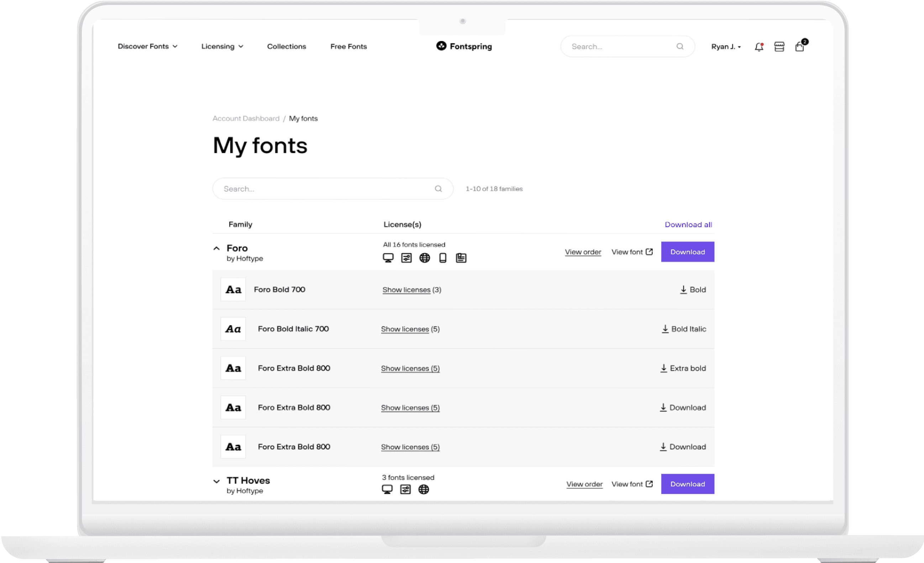Download the Extra bold style
This screenshot has height=563, width=924.
[683, 368]
